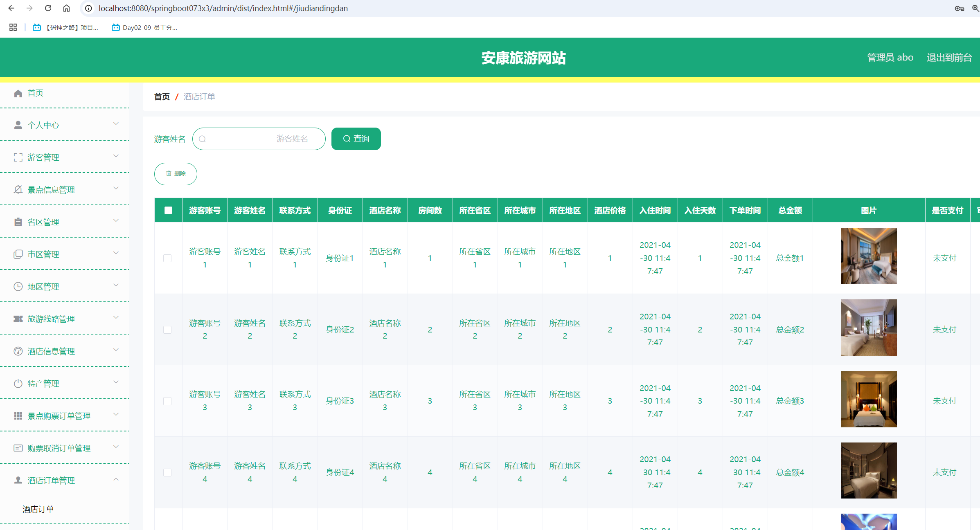Select the 个人中心 person icon

18,125
